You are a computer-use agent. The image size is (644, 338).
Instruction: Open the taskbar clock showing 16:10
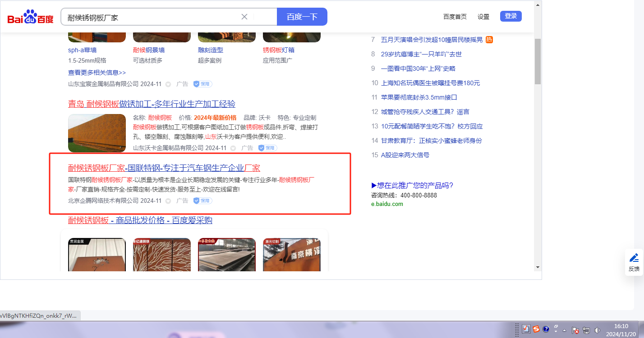(x=621, y=329)
